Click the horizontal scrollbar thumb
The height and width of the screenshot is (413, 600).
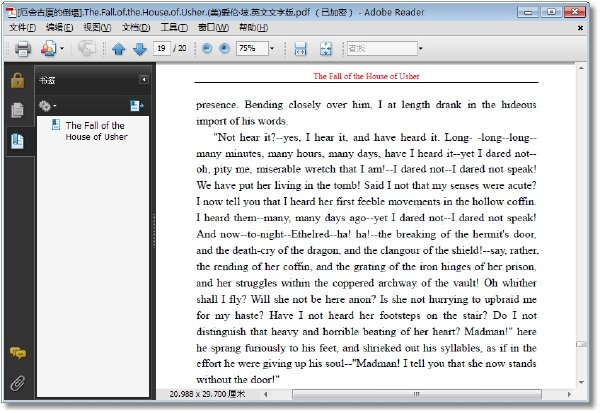pyautogui.click(x=417, y=394)
